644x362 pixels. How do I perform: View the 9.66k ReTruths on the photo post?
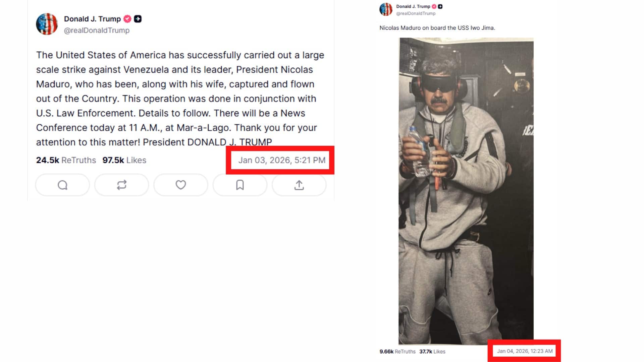coord(397,352)
